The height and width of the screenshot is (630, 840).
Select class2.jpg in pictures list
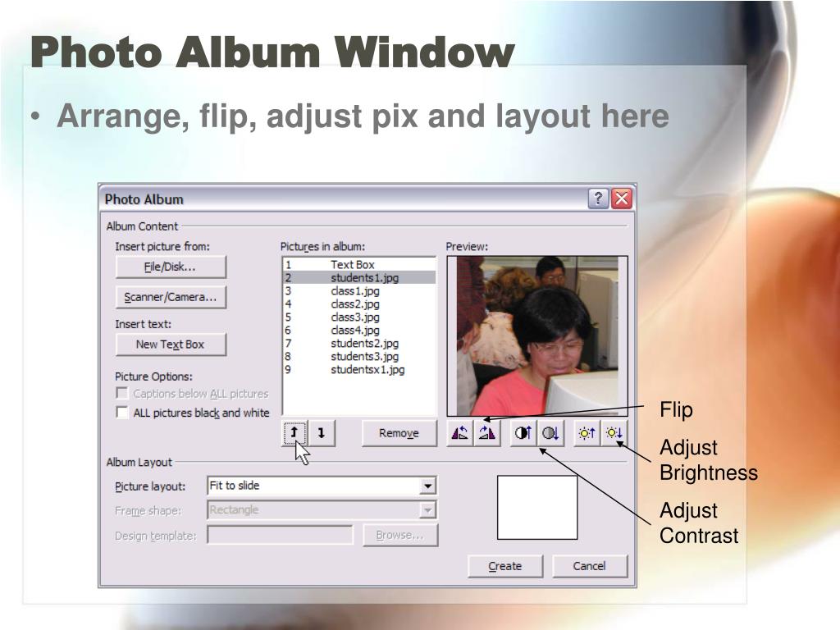359,304
